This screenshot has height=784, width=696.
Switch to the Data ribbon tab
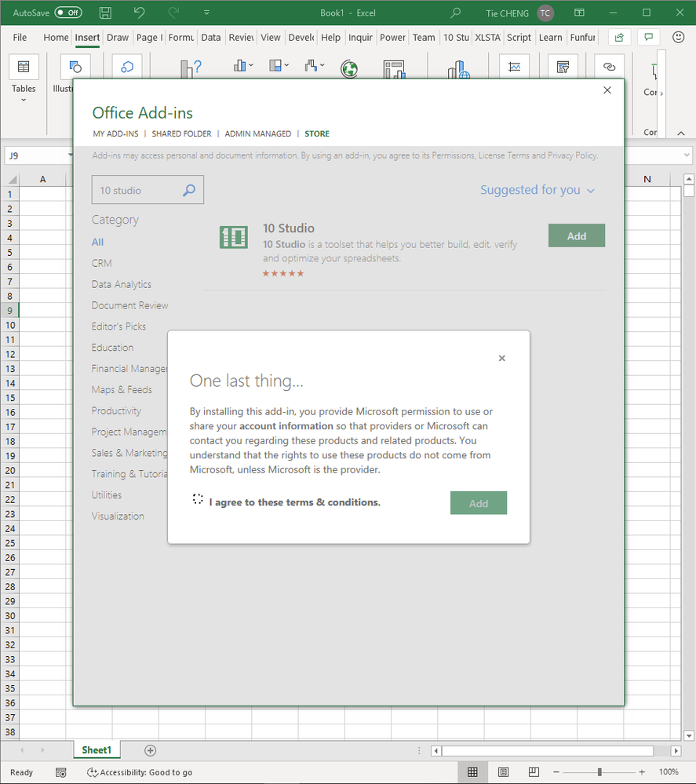pos(210,38)
